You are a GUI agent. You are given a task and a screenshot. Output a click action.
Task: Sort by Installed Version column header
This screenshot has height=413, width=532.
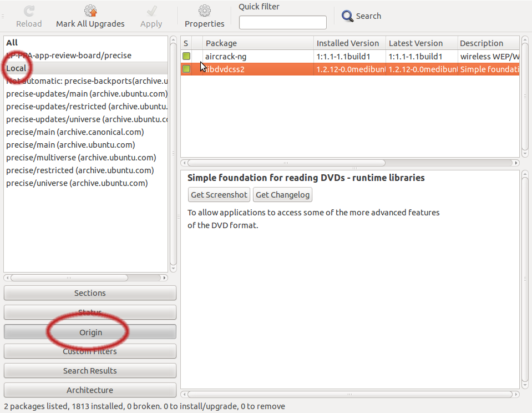pyautogui.click(x=349, y=43)
